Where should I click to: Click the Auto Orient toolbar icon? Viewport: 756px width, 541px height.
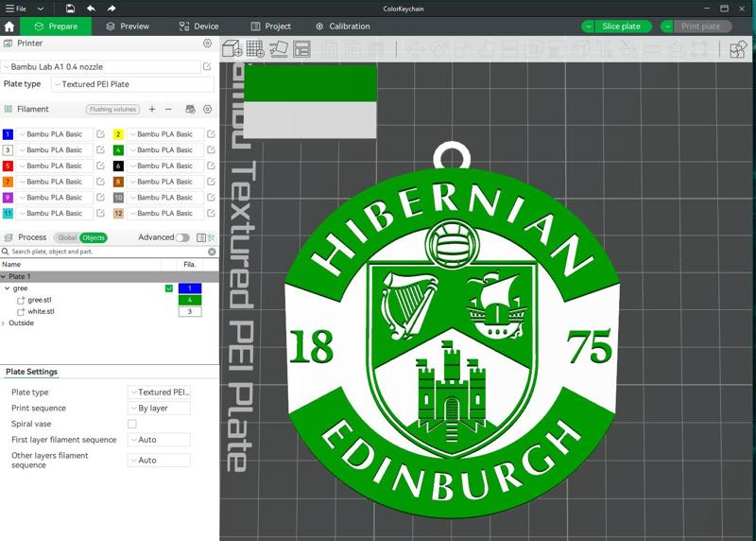click(x=279, y=49)
